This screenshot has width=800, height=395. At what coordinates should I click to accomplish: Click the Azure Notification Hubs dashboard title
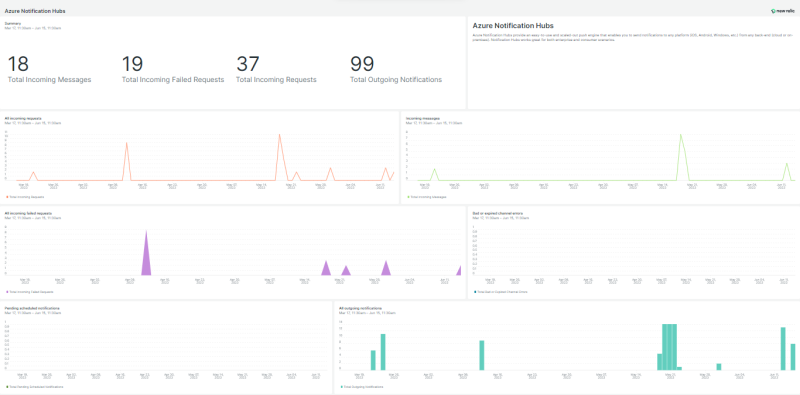point(35,11)
